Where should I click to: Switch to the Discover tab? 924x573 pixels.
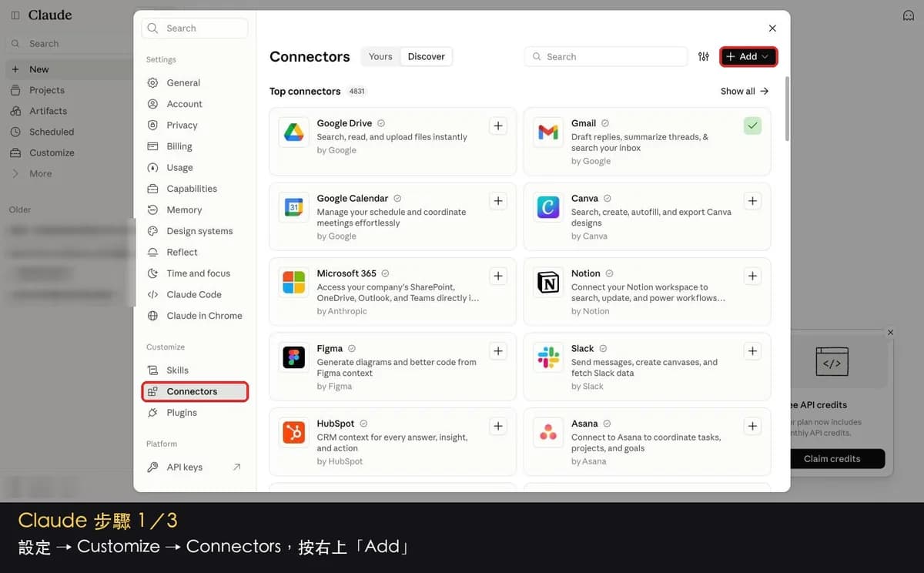coord(427,56)
